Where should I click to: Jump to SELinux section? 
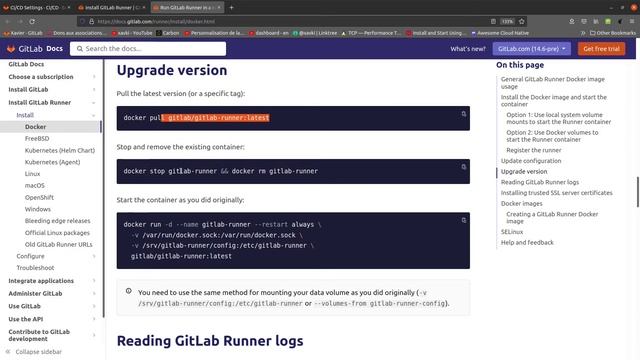coord(512,232)
